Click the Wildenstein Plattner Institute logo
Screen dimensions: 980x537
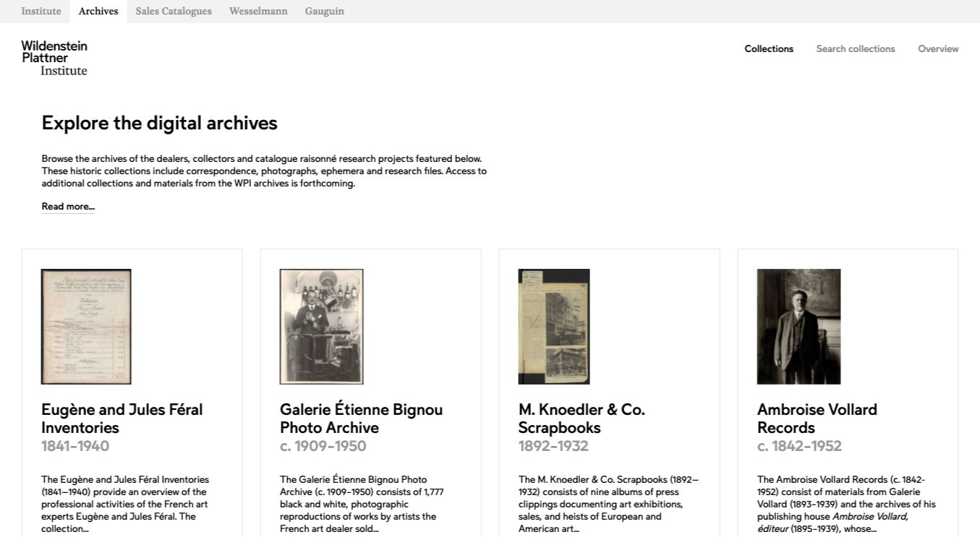click(54, 58)
